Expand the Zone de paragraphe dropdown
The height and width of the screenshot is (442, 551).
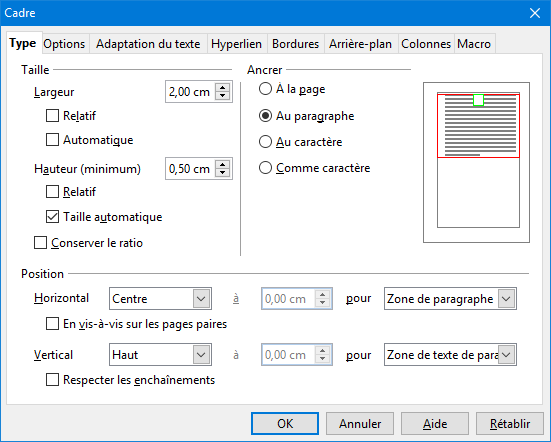click(x=450, y=299)
